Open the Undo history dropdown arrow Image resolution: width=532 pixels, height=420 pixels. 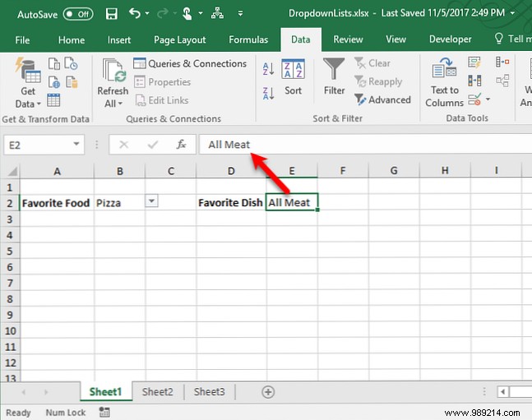coord(147,14)
